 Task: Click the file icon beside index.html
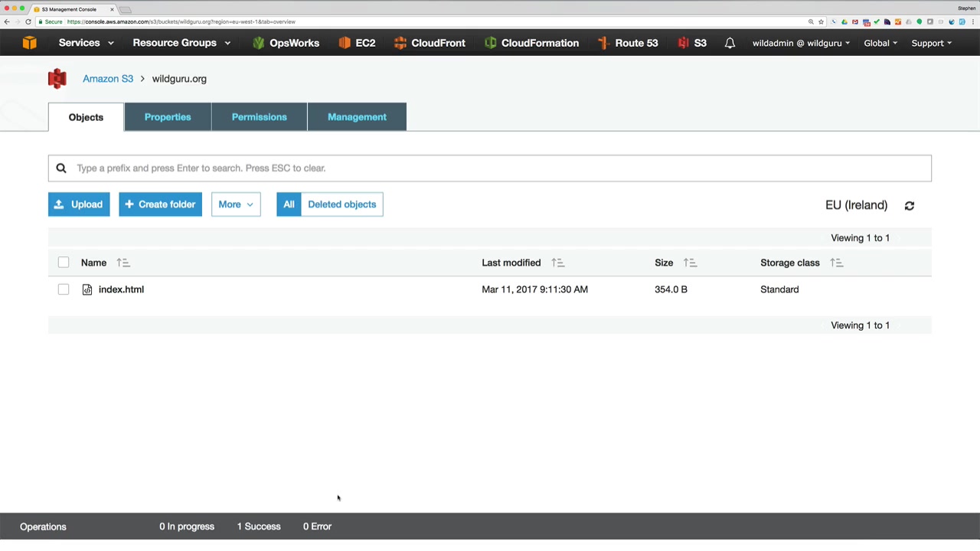87,289
